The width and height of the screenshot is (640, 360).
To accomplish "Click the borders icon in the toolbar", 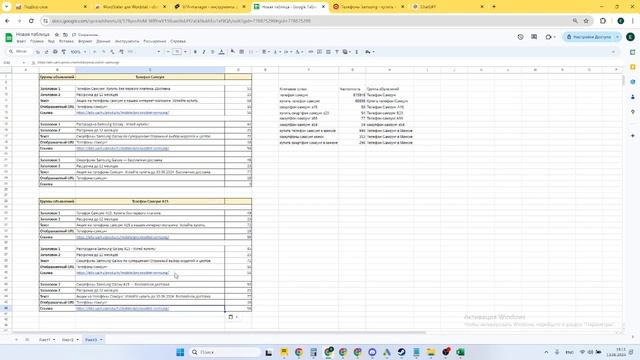I will [x=242, y=52].
